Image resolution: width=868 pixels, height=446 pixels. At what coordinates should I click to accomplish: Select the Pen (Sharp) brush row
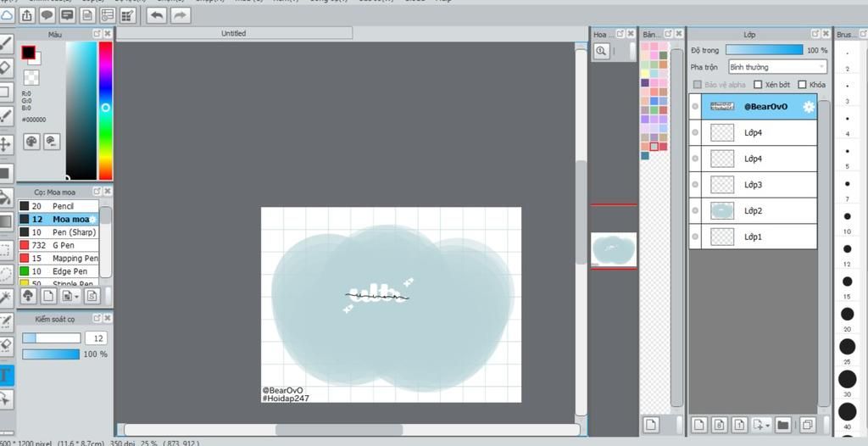pyautogui.click(x=58, y=232)
